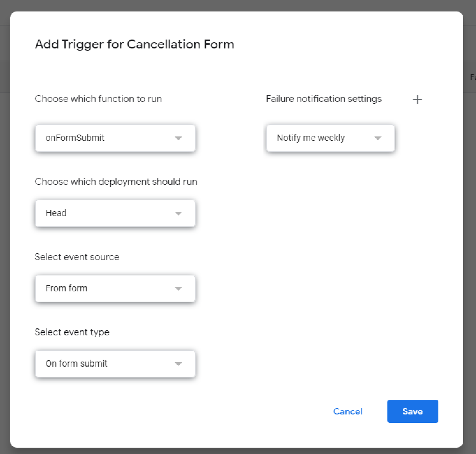The width and height of the screenshot is (476, 454).
Task: Open the Notify me weekly frequency dropdown
Action: pyautogui.click(x=330, y=138)
